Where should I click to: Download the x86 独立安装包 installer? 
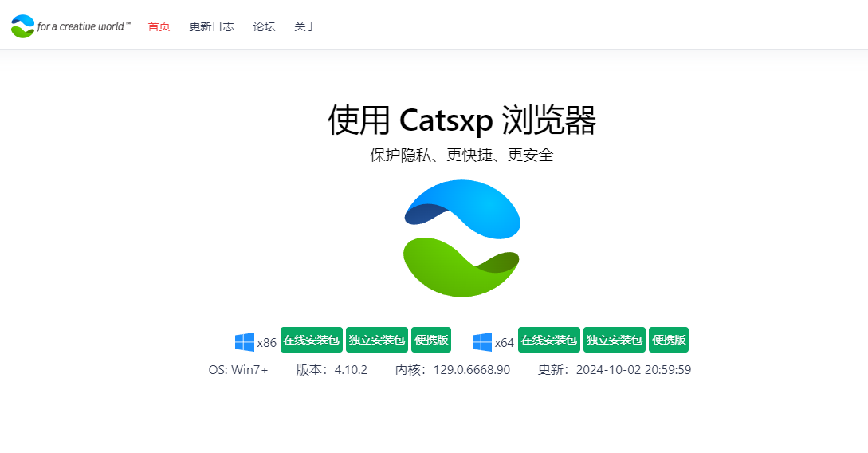coord(377,340)
